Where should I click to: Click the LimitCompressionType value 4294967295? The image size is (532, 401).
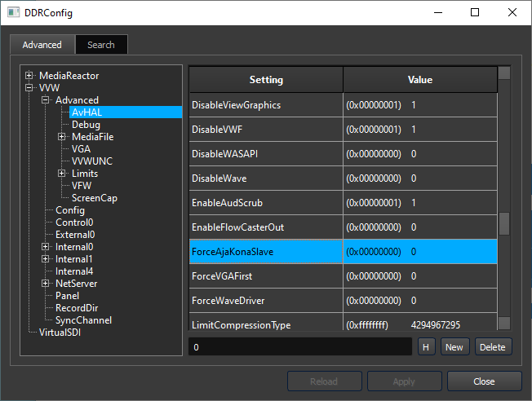point(435,325)
